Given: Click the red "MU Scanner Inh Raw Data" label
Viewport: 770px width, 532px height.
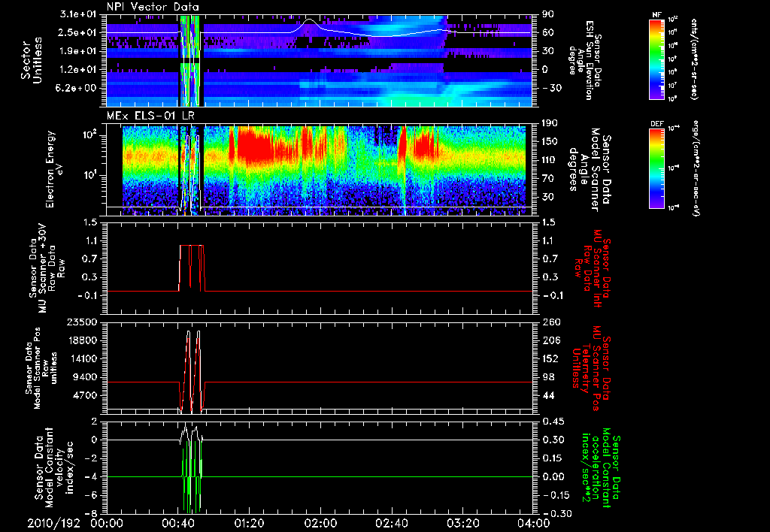Looking at the screenshot, I should click(592, 268).
